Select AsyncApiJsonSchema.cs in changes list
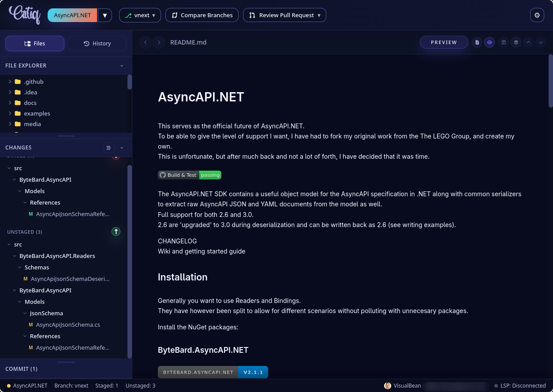Image resolution: width=553 pixels, height=392 pixels. pyautogui.click(x=67, y=325)
